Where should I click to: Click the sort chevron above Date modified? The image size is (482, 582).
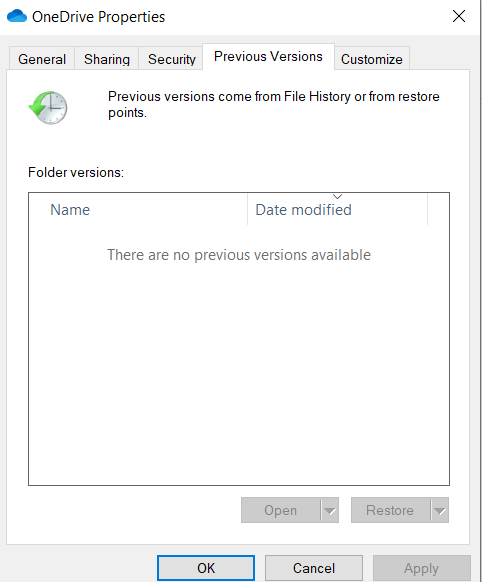coord(337,196)
